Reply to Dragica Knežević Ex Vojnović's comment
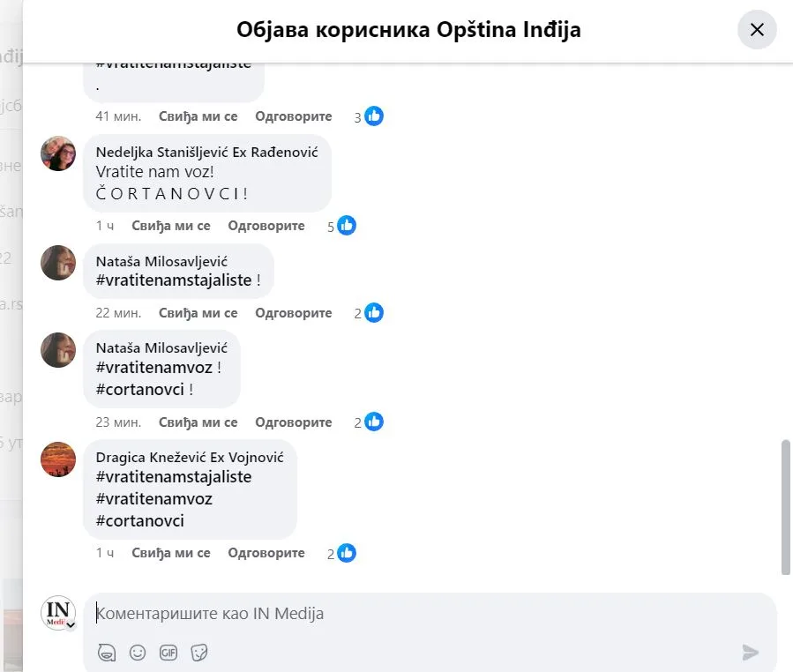This screenshot has width=793, height=672. click(266, 553)
